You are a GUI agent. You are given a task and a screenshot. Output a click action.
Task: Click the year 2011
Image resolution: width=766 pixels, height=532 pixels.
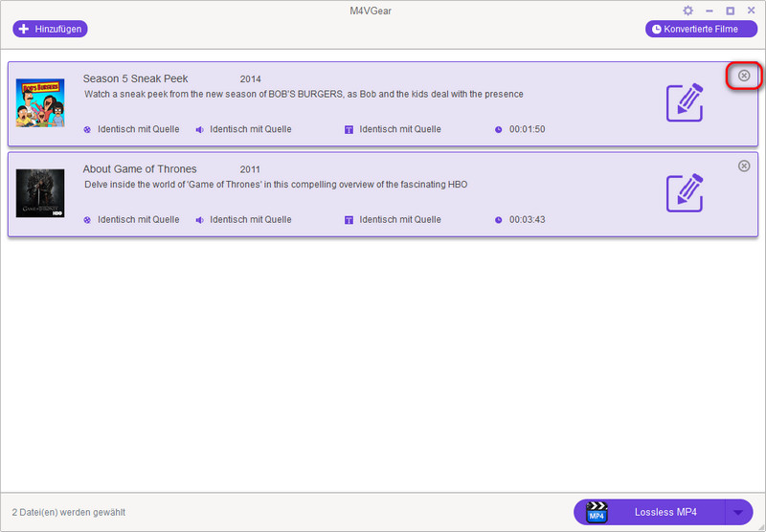250,169
